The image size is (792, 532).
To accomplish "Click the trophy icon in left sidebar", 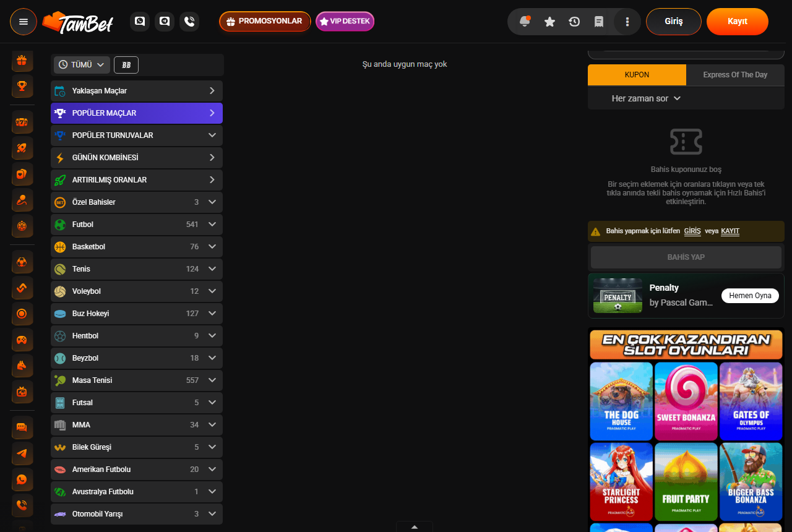I will point(22,86).
